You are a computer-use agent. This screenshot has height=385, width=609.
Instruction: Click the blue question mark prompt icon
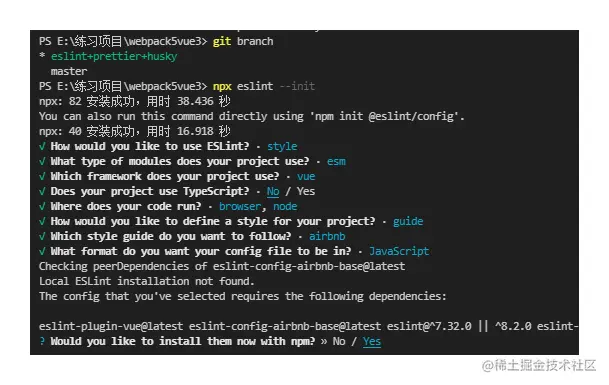pyautogui.click(x=42, y=341)
